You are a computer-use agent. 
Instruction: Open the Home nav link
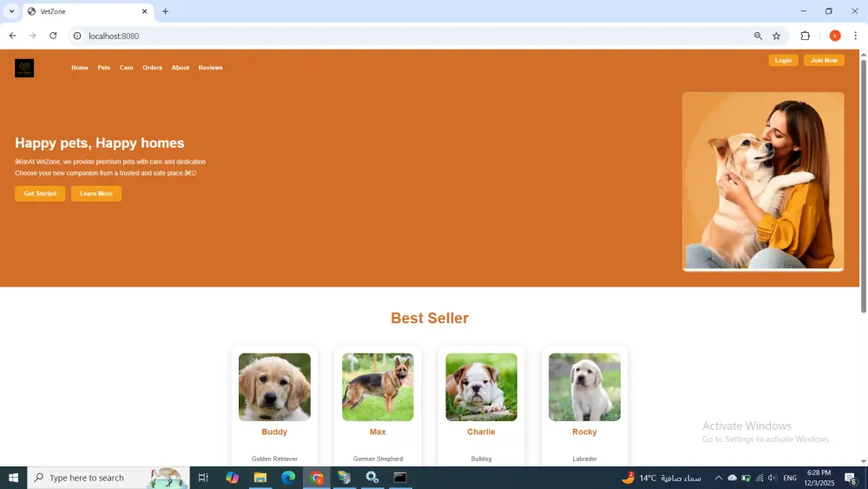pyautogui.click(x=80, y=68)
